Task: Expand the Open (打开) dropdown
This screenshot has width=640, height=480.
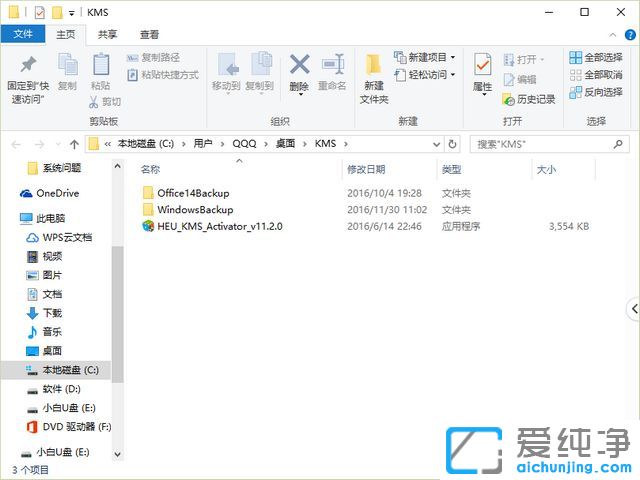Action: [542, 60]
